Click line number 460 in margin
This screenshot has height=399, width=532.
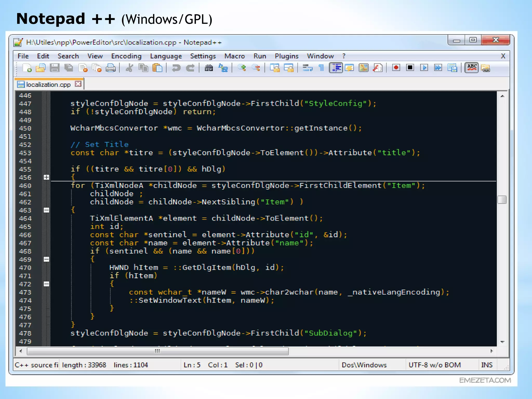25,186
